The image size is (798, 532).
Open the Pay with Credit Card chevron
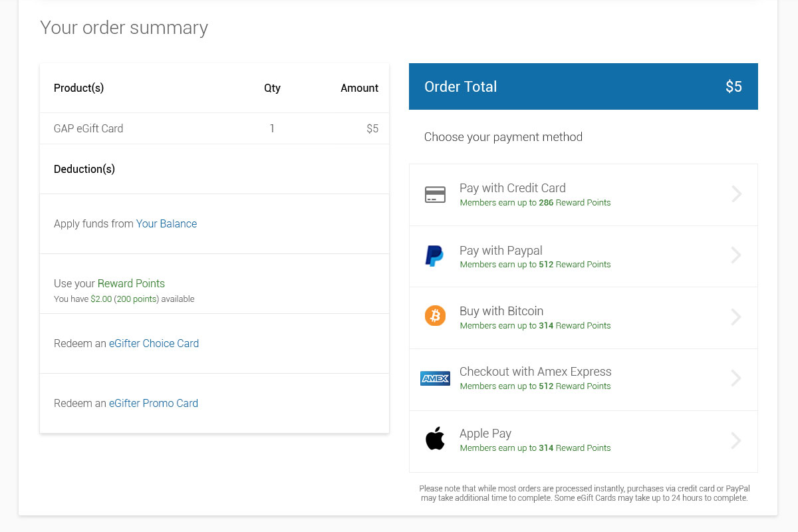(x=736, y=194)
